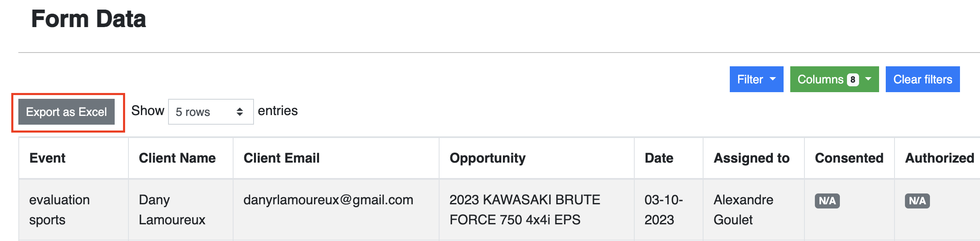
Task: Click the Export as Excel button
Action: [66, 112]
